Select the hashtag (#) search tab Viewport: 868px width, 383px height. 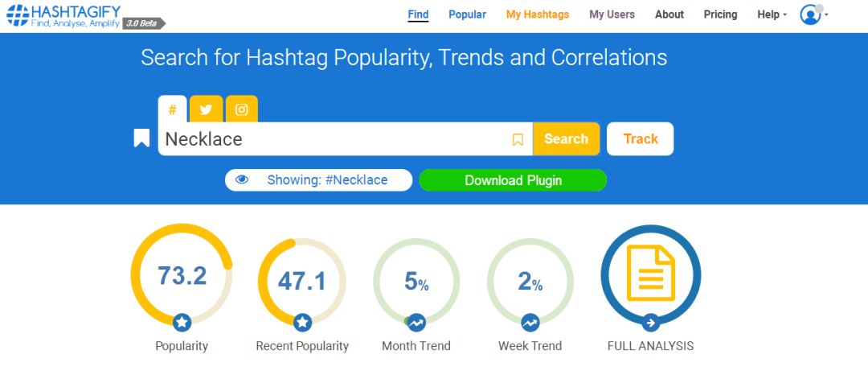point(172,109)
